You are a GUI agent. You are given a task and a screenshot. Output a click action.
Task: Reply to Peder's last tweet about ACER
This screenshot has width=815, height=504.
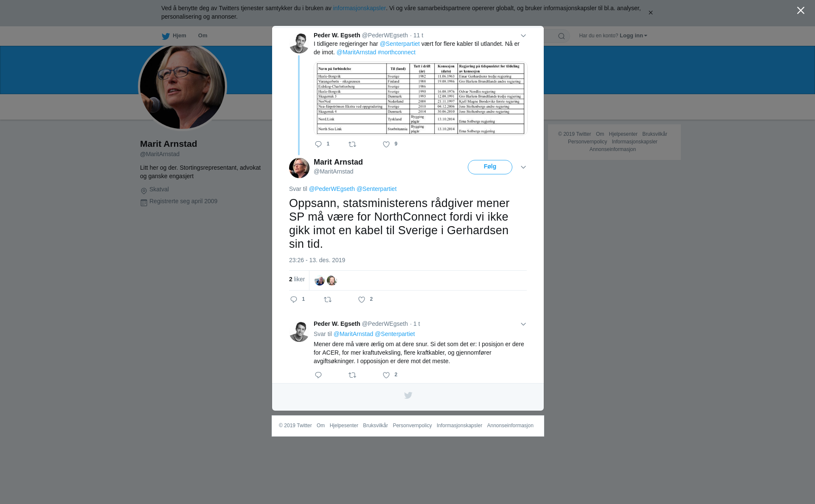point(318,375)
